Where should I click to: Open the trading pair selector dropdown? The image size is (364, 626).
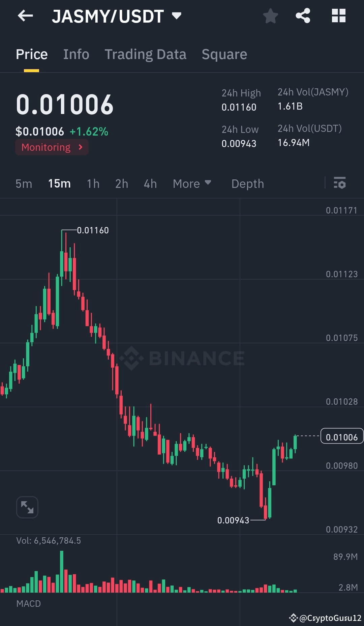coord(177,16)
